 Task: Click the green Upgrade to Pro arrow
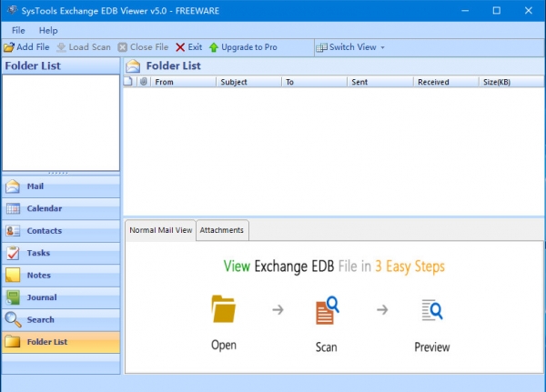click(214, 47)
